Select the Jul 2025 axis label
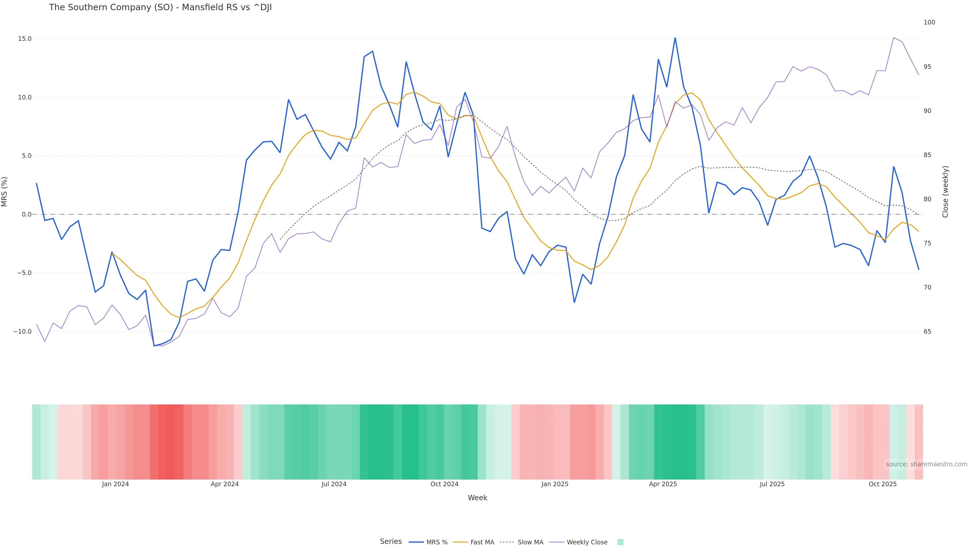Viewport: 980px width, 551px height. [x=772, y=484]
